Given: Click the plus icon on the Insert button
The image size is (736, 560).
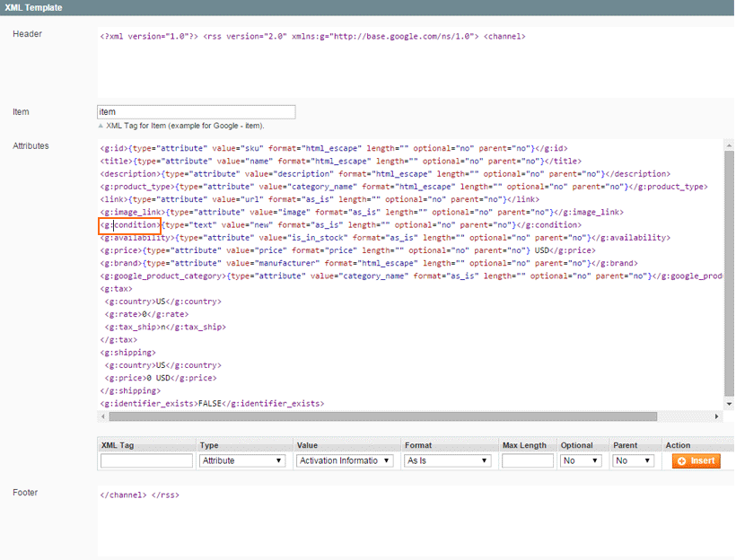Looking at the screenshot, I should click(683, 460).
